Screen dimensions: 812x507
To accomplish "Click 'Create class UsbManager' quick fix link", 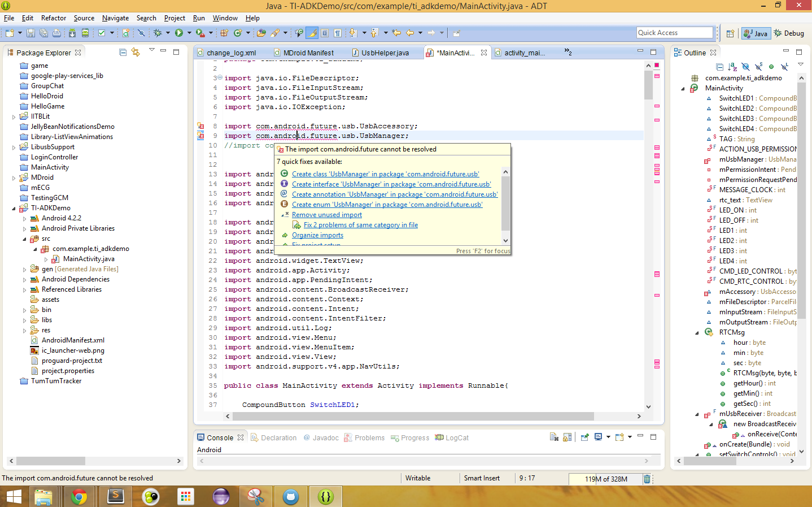I will tap(385, 174).
